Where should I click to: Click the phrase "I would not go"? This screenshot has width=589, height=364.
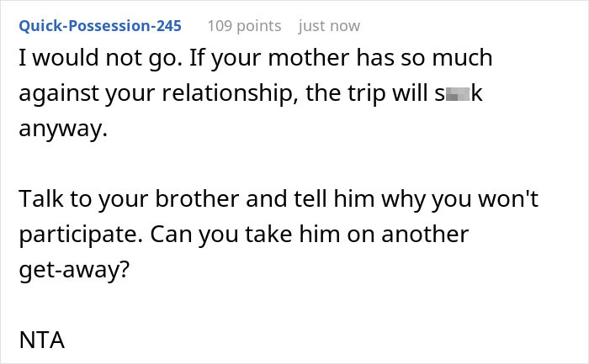click(77, 59)
